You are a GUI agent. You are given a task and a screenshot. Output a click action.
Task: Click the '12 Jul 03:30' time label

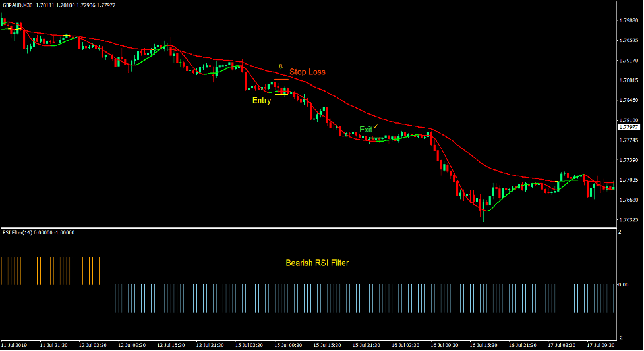point(92,345)
